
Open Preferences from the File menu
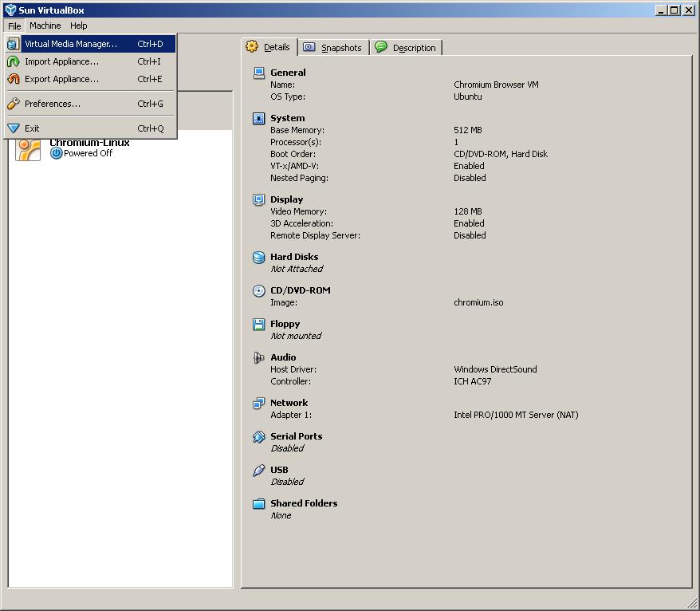point(91,104)
